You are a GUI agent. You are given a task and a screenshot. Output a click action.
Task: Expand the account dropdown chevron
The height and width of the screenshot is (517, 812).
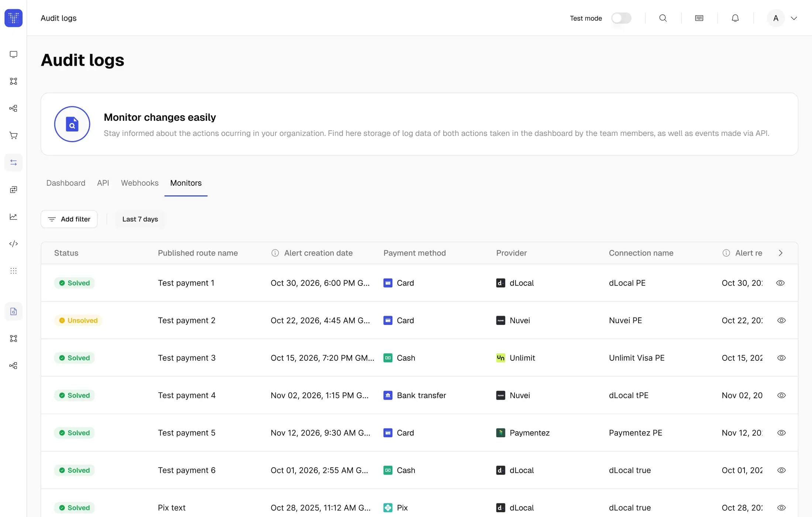pyautogui.click(x=794, y=18)
